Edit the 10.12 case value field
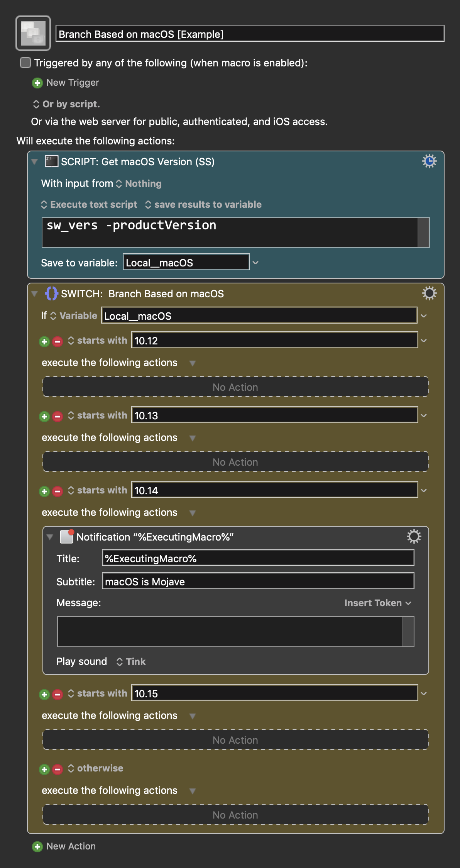The image size is (460, 868). [274, 340]
